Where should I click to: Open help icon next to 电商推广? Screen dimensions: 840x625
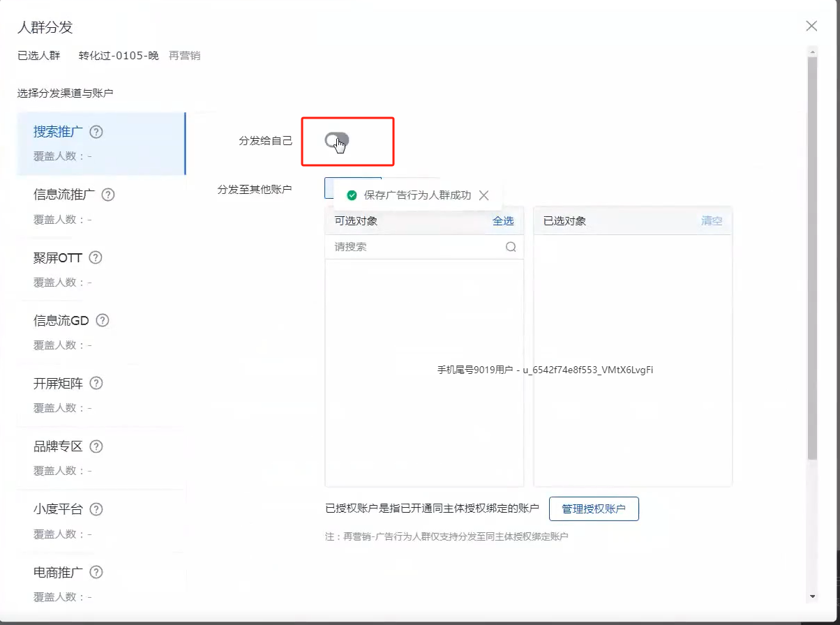[97, 572]
